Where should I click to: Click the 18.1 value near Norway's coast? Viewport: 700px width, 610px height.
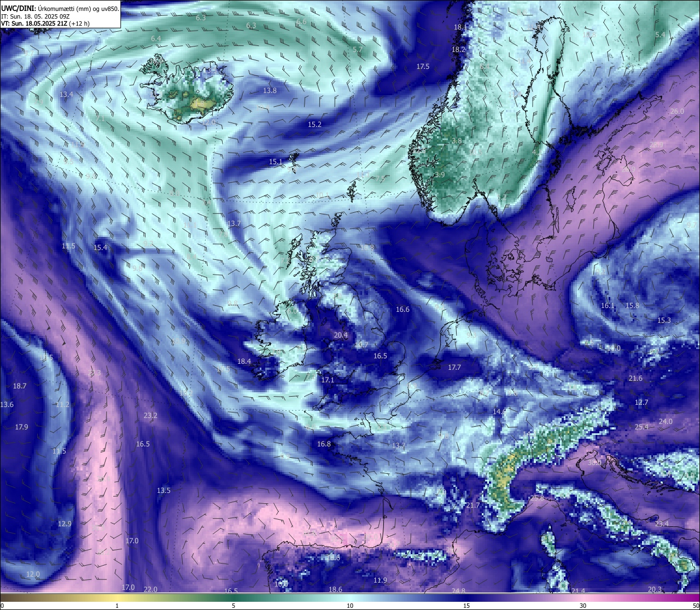pos(460,27)
